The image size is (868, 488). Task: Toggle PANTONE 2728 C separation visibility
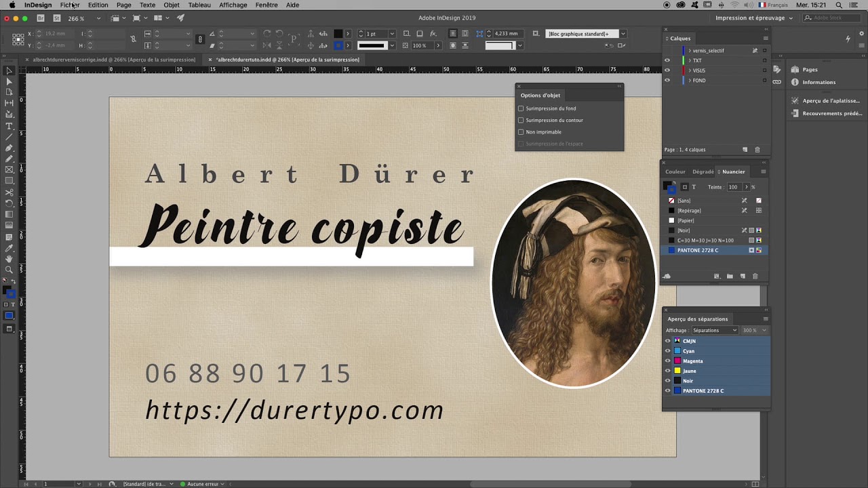pos(667,391)
